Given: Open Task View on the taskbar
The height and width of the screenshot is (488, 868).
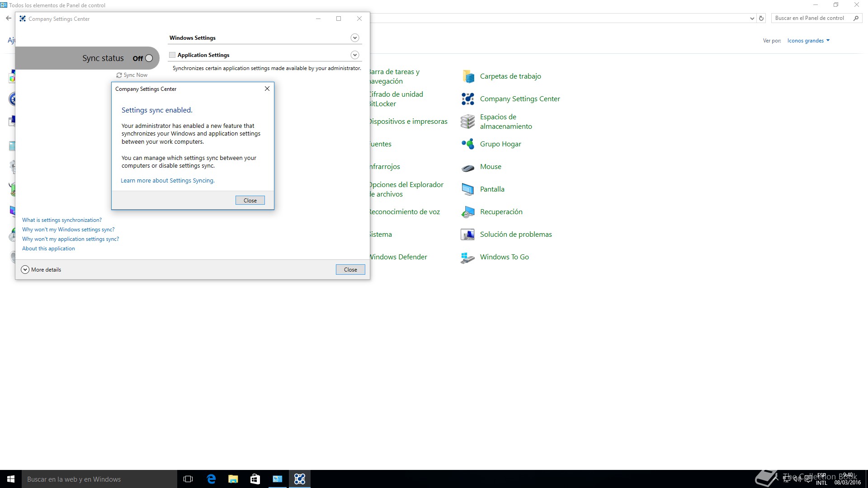Looking at the screenshot, I should (188, 479).
